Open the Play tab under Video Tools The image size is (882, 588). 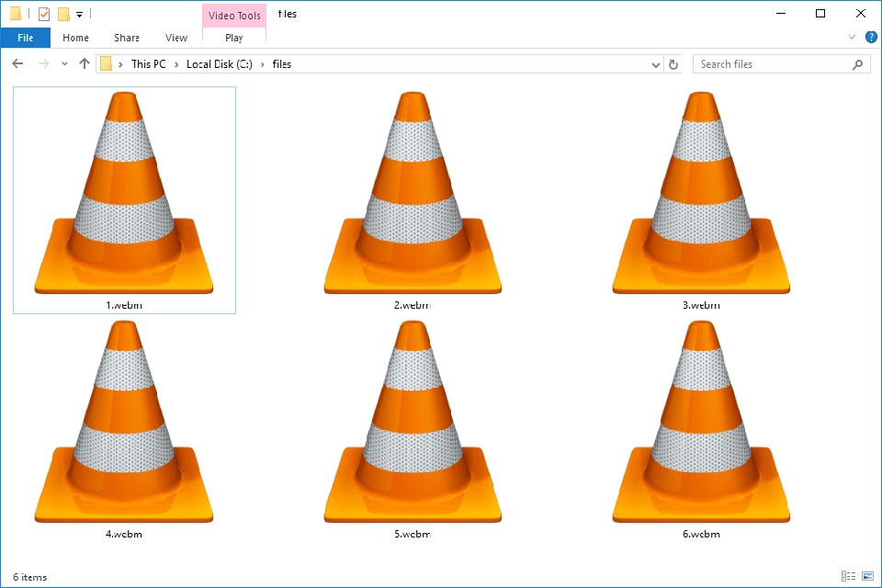(x=233, y=38)
